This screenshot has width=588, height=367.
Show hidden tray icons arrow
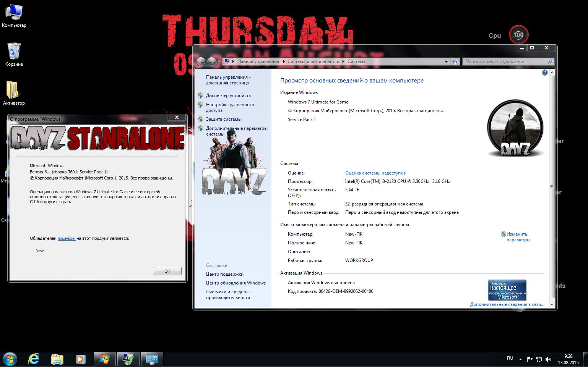(520, 359)
